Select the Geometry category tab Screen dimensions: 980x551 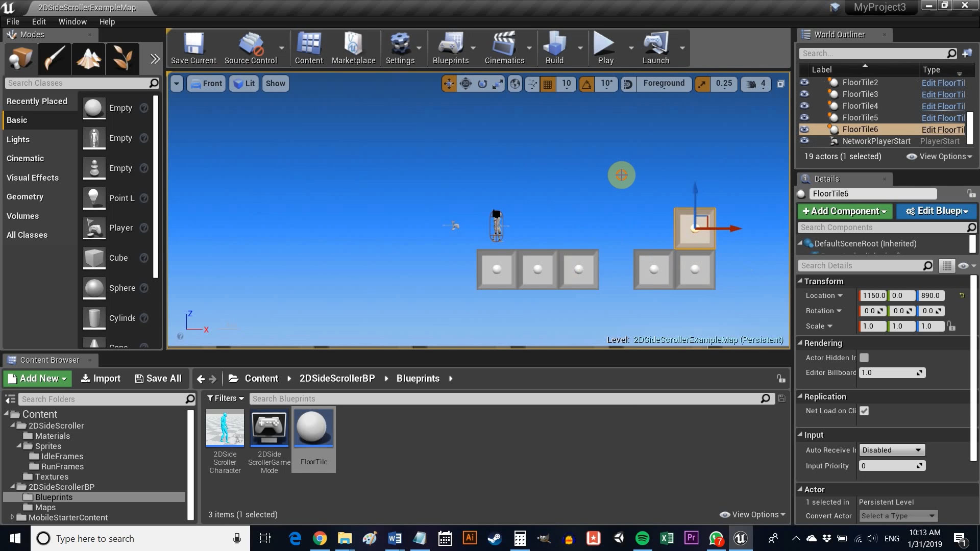point(25,197)
